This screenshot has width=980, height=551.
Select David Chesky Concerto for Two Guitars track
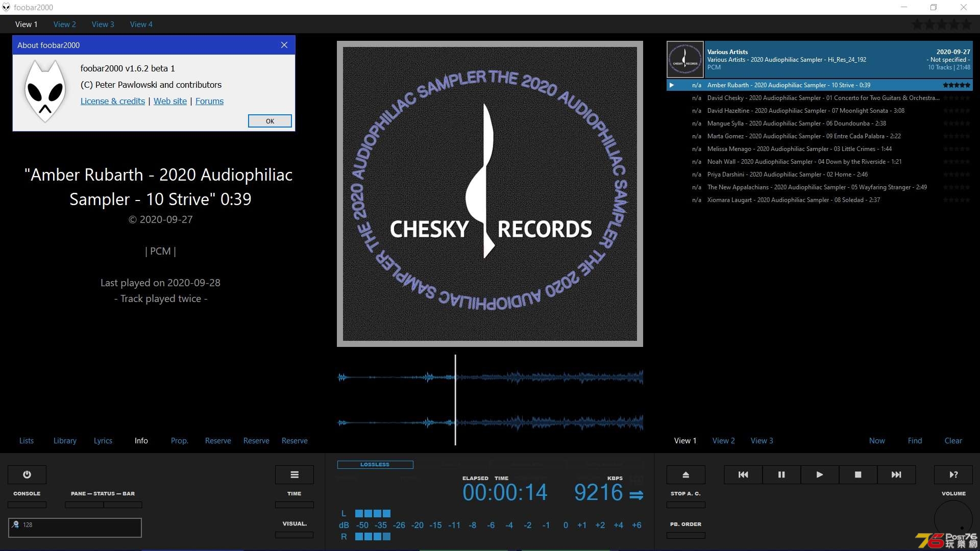(x=820, y=98)
